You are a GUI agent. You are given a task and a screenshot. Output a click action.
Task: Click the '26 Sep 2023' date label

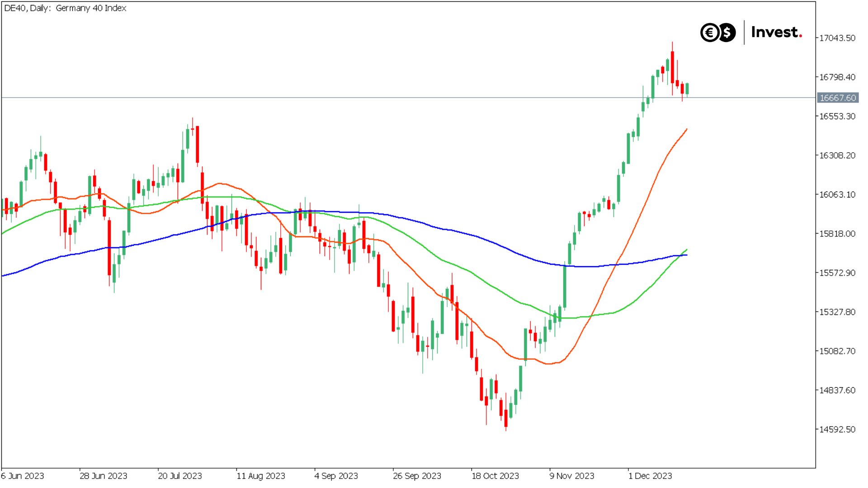(417, 476)
